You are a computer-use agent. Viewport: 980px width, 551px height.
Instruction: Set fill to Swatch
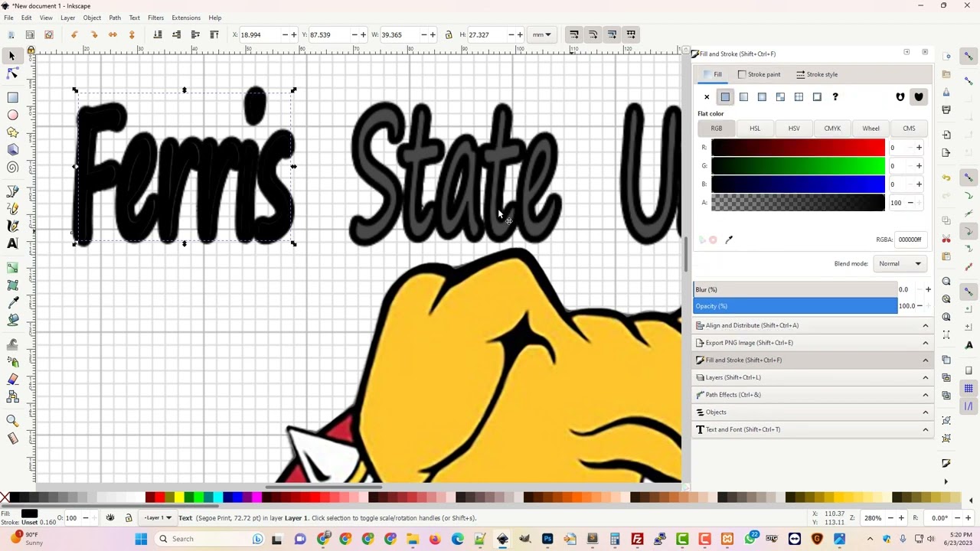817,97
